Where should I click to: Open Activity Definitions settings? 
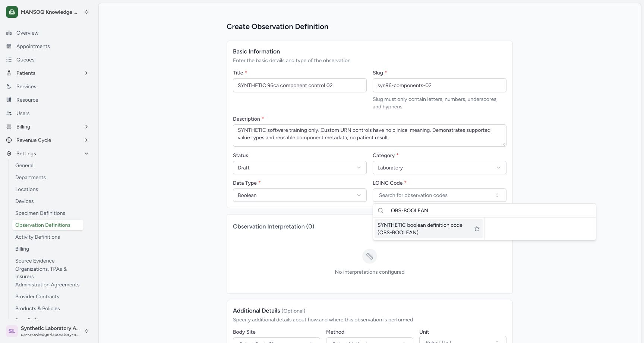pos(38,237)
